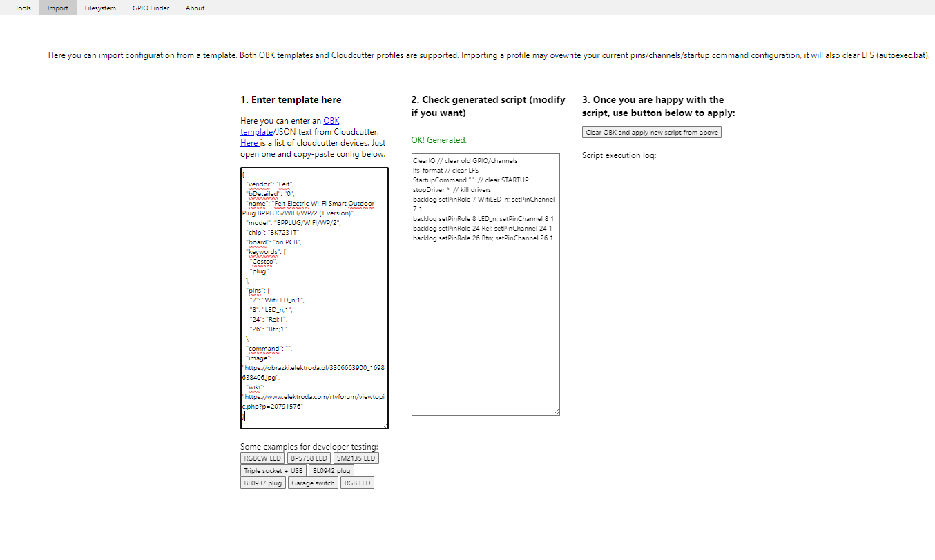
Task: Click the '3. Once you are happy' heading
Action: (659, 106)
